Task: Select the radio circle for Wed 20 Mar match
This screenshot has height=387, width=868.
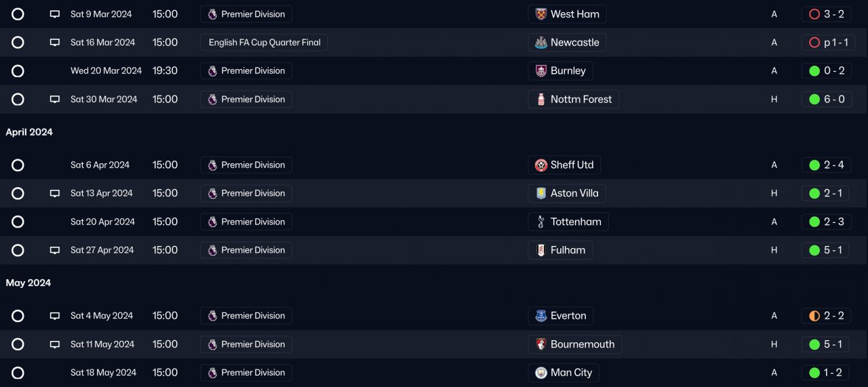Action: [18, 71]
